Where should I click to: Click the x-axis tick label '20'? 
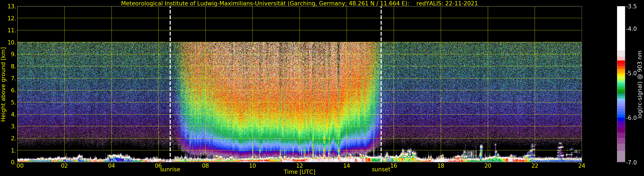pyautogui.click(x=488, y=166)
